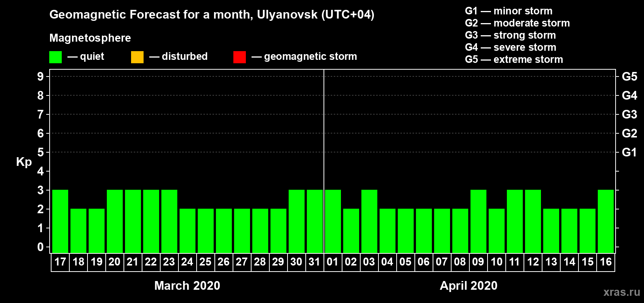Click the date label 18

[78, 262]
